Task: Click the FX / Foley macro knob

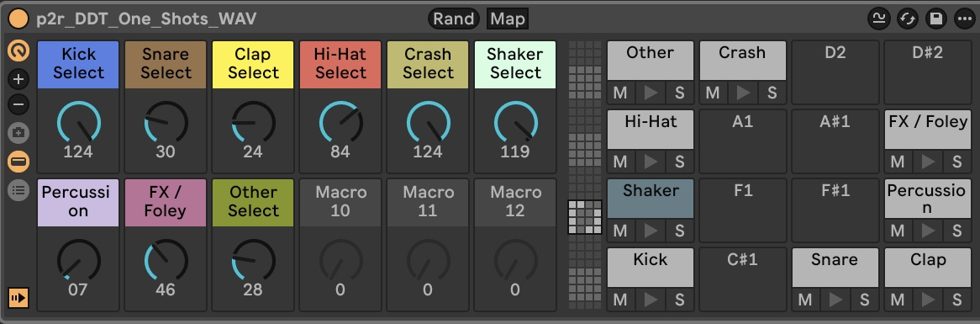Action: [166, 260]
